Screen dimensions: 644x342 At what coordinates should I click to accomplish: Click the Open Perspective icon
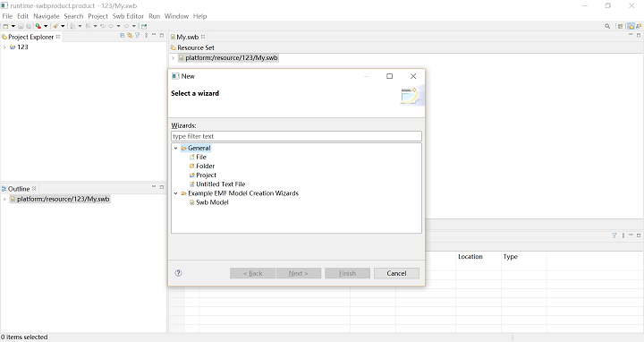point(621,26)
